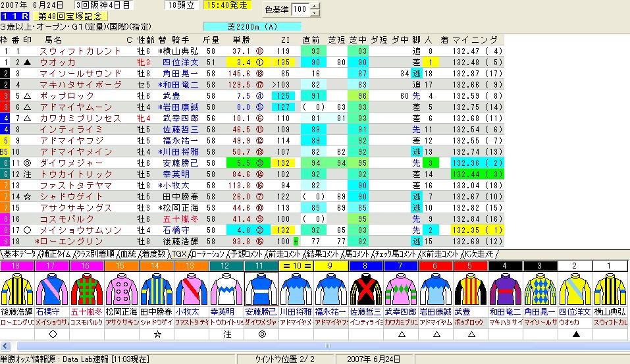The image size is (630, 364).
Task: Click jockey name 武豊 in ポップロック row
Action: click(x=172, y=96)
